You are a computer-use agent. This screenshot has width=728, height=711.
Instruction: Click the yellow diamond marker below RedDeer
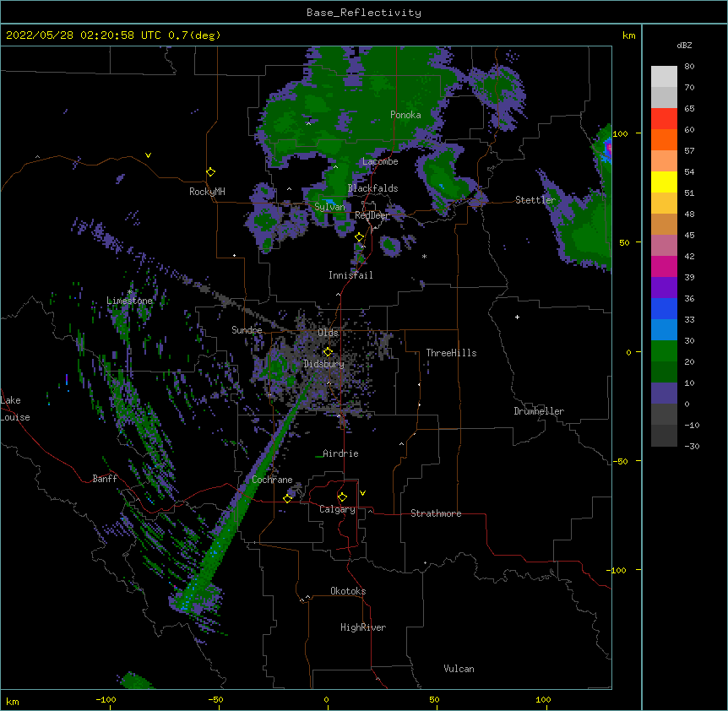click(360, 237)
